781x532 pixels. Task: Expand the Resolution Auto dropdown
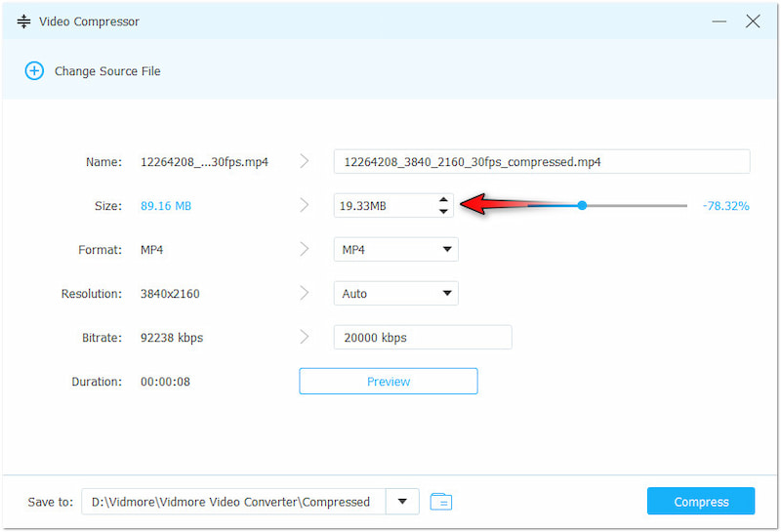click(395, 293)
